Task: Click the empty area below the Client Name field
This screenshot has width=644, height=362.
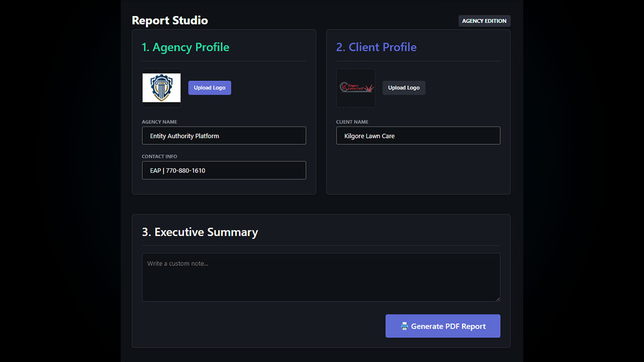Action: [x=418, y=169]
